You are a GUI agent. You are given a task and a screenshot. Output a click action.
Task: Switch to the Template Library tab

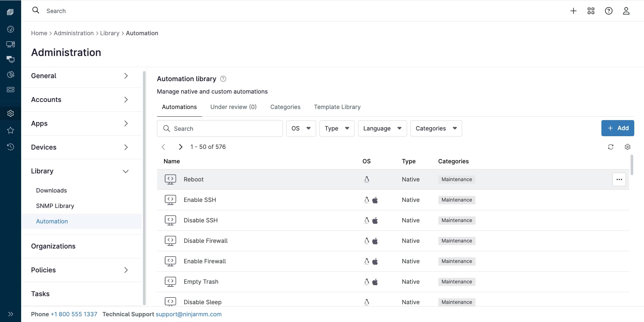[x=337, y=107]
